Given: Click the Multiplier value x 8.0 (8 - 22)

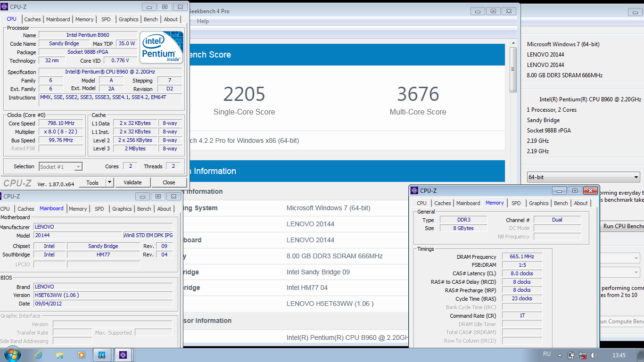Looking at the screenshot, I should tap(61, 132).
